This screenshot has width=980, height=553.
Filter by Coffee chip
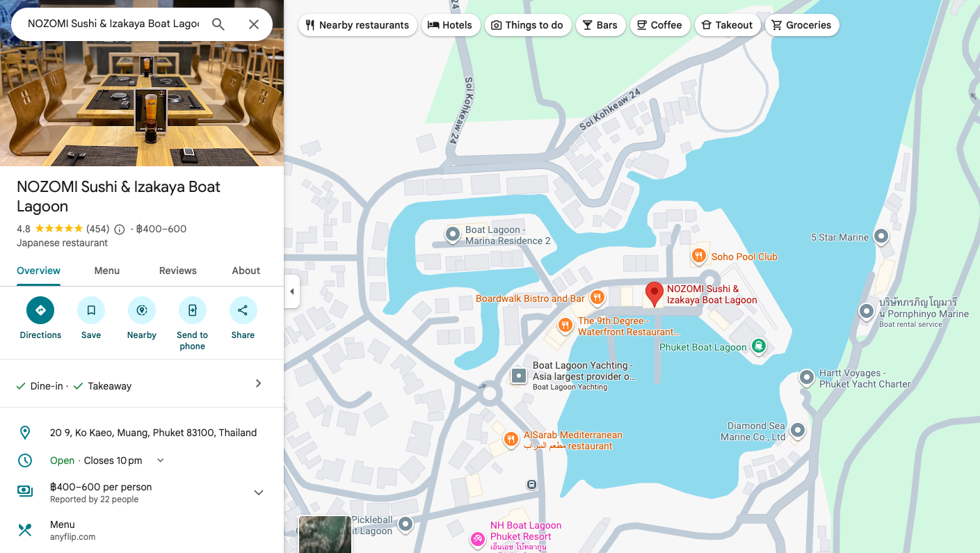pos(660,25)
